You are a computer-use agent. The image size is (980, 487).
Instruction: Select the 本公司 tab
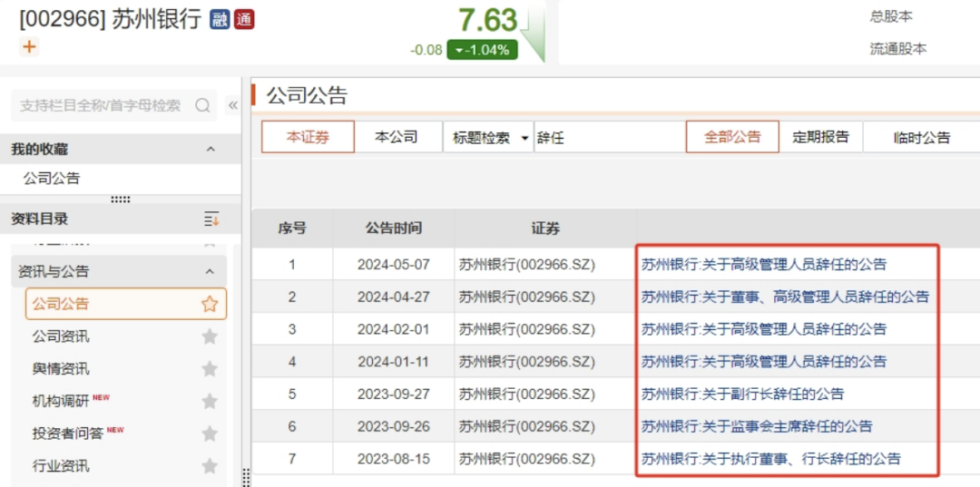tap(397, 137)
